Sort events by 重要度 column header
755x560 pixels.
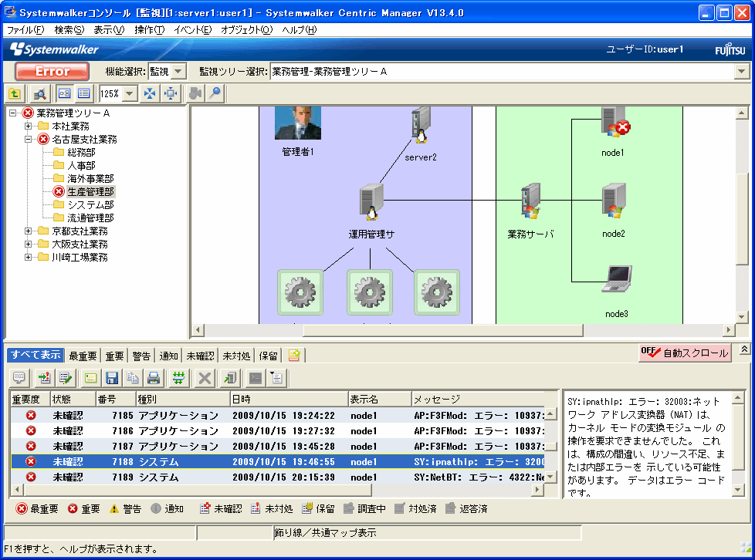point(30,400)
